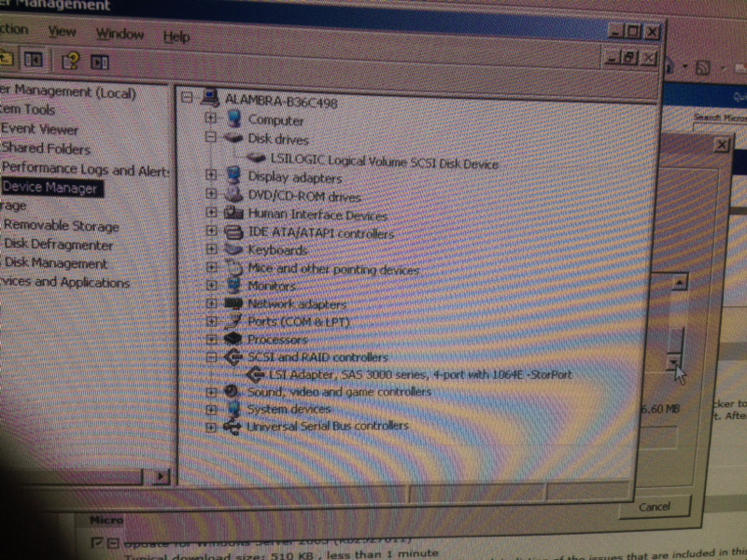The width and height of the screenshot is (747, 560).
Task: Click the Mice and other pointing devices icon
Action: [233, 267]
